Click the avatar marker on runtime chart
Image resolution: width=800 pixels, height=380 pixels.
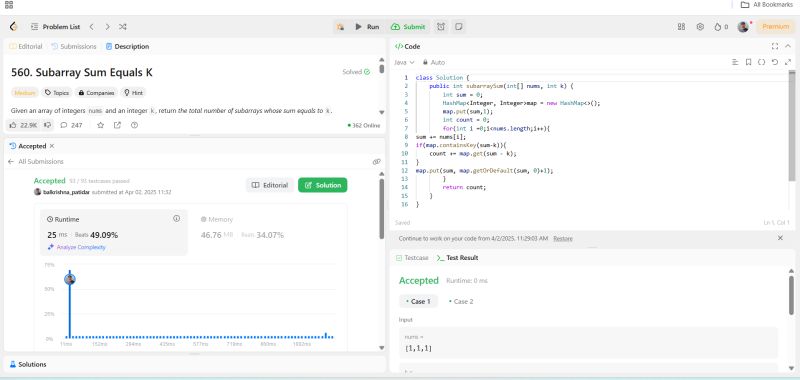70,279
